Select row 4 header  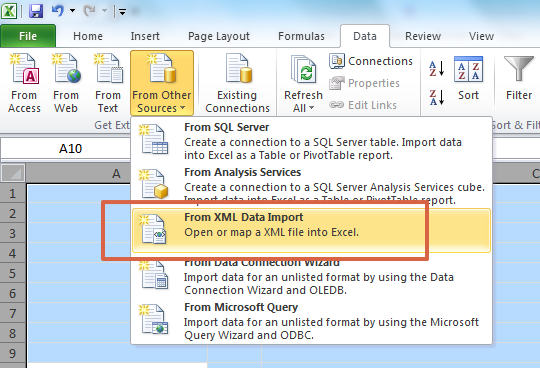13,253
